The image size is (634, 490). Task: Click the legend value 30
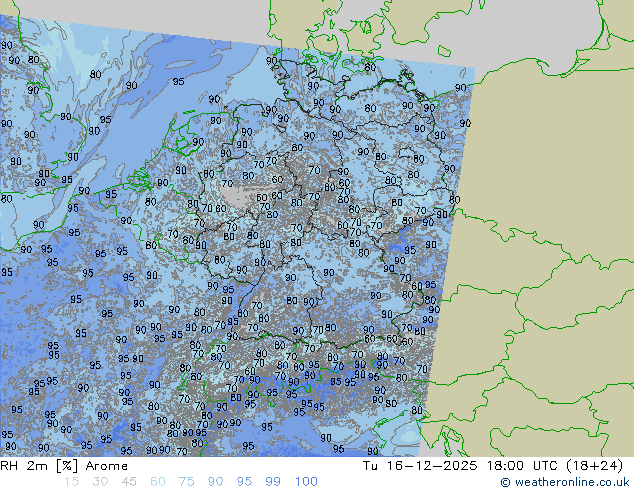point(100,482)
